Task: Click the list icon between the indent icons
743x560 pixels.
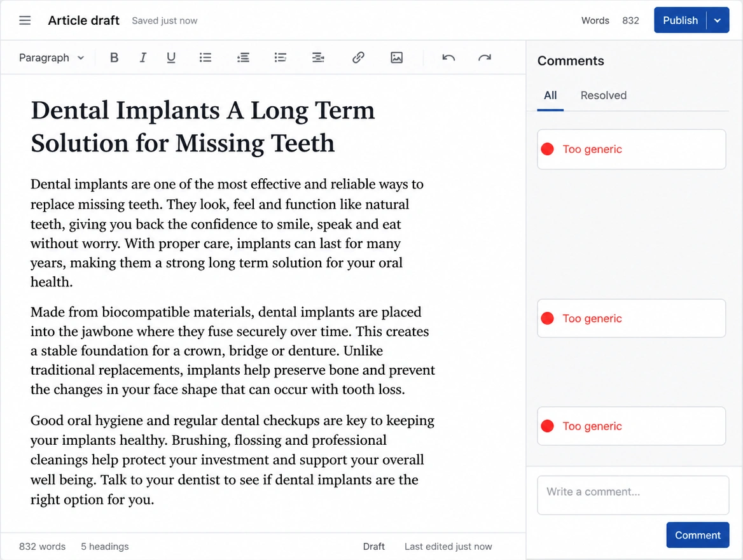Action: click(280, 58)
